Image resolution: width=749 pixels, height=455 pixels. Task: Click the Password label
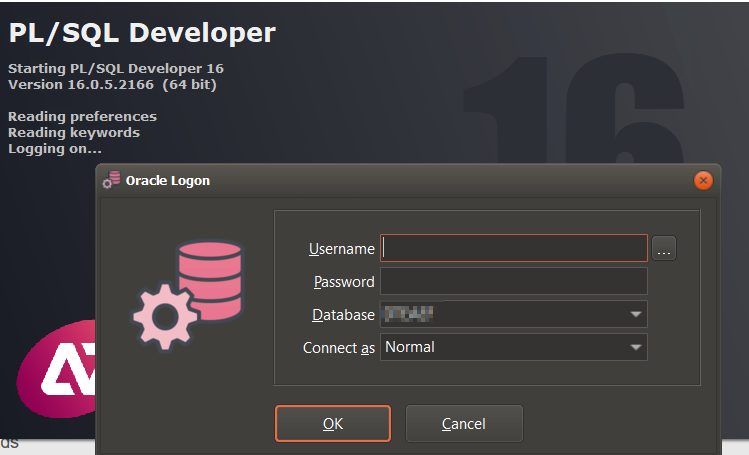click(x=344, y=282)
